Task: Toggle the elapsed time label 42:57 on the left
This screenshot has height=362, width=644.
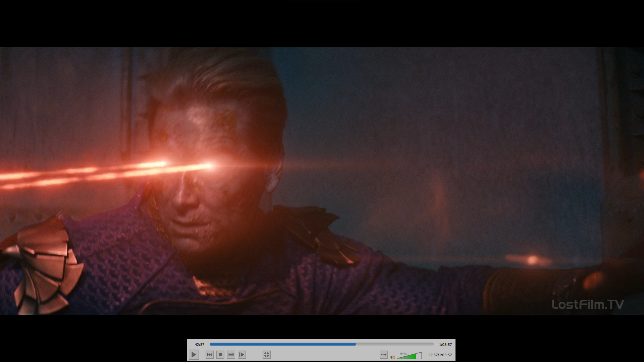Action: (200, 345)
